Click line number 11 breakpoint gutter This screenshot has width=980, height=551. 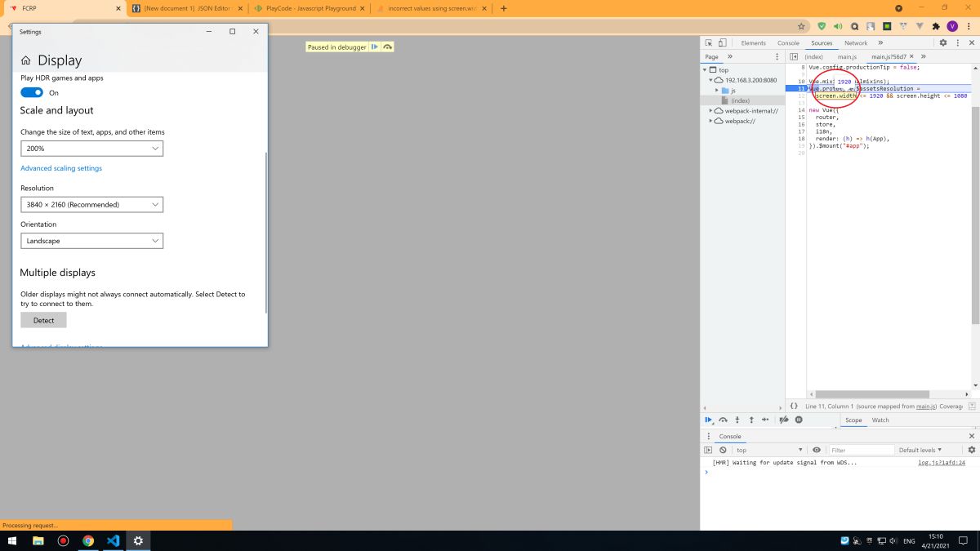(795, 88)
